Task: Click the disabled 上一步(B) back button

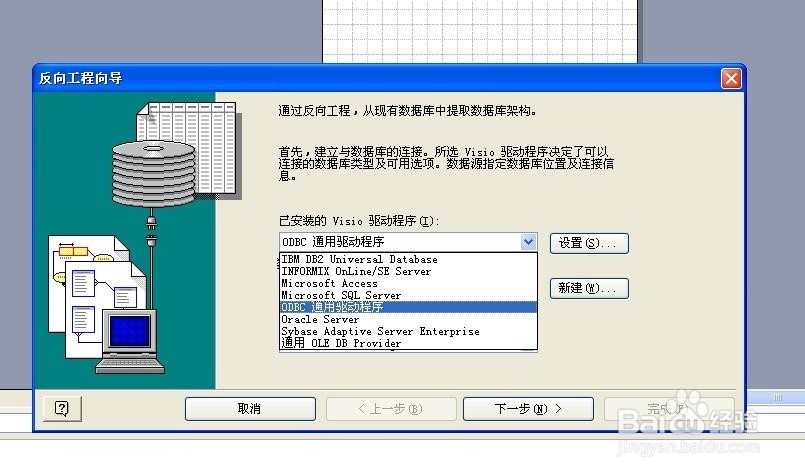Action: [391, 409]
